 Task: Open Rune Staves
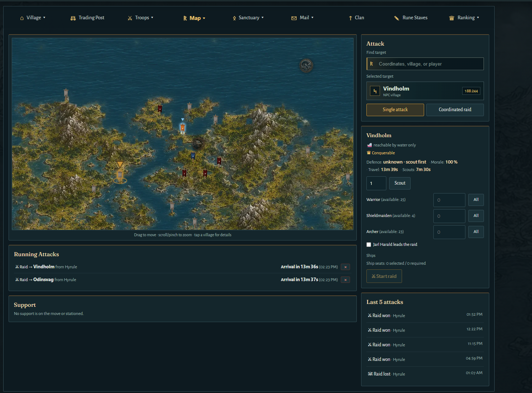click(411, 18)
